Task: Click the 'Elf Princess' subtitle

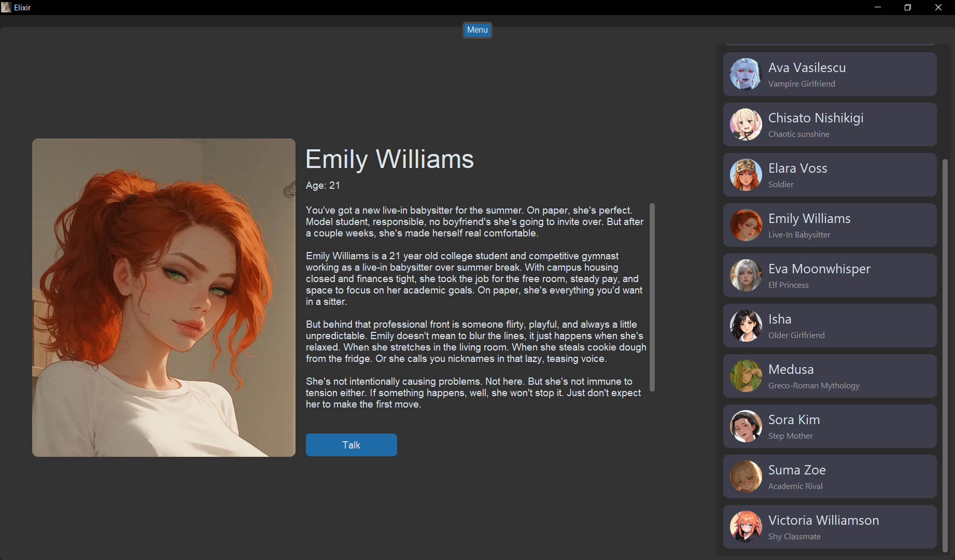Action: click(x=788, y=285)
